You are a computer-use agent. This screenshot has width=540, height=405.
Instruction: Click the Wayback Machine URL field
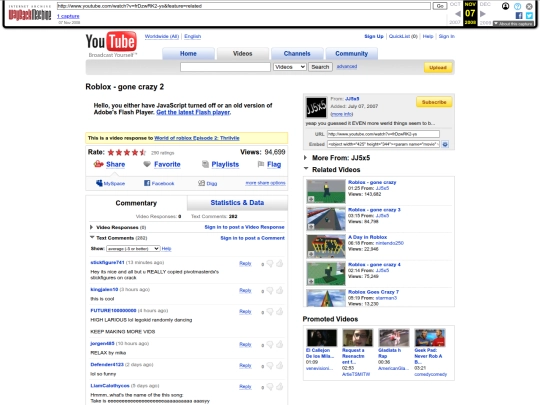243,6
